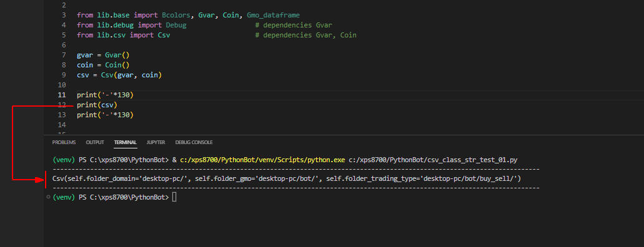Click line number 9 in the gutter
644x247 pixels.
click(64, 75)
